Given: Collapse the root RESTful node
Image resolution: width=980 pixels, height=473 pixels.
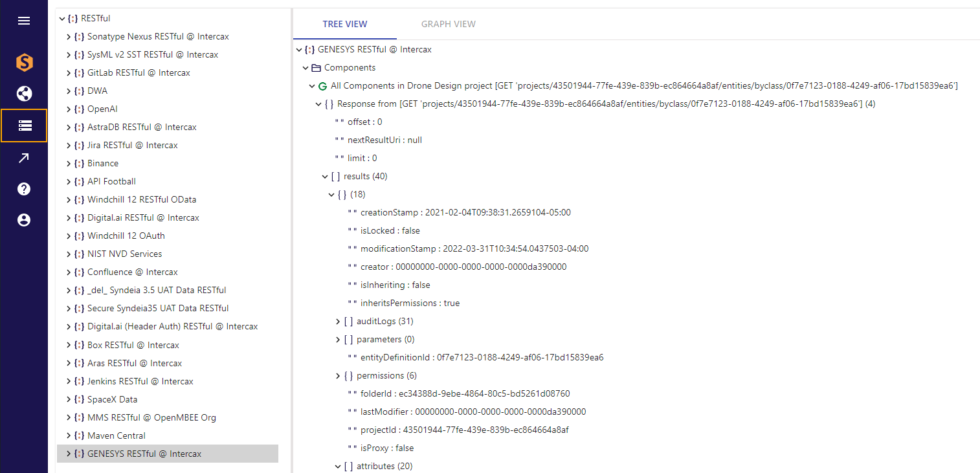Looking at the screenshot, I should pyautogui.click(x=62, y=19).
